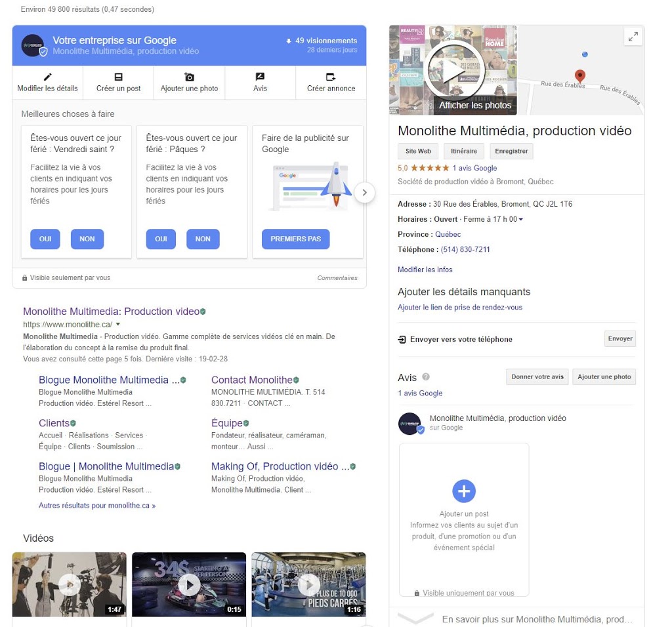Play the 1:16 gym video
This screenshot has width=672, height=627.
(309, 584)
